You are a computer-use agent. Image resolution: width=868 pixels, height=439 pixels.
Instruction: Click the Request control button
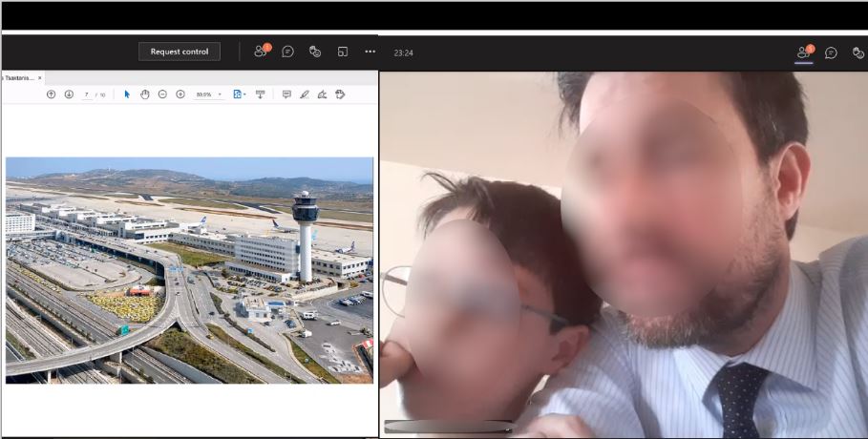pyautogui.click(x=180, y=52)
